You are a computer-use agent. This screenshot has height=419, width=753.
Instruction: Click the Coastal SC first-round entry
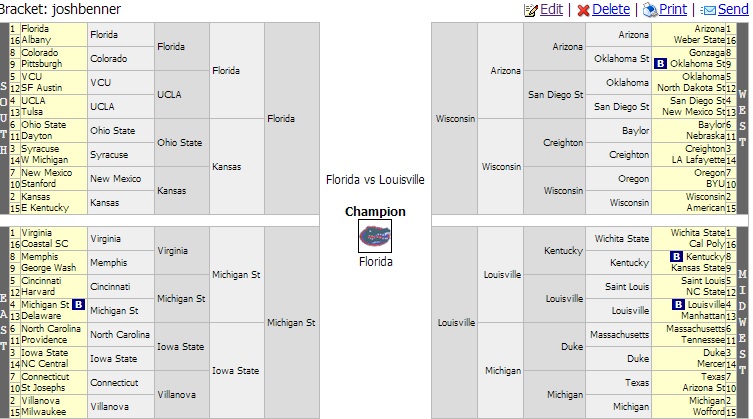click(48, 245)
